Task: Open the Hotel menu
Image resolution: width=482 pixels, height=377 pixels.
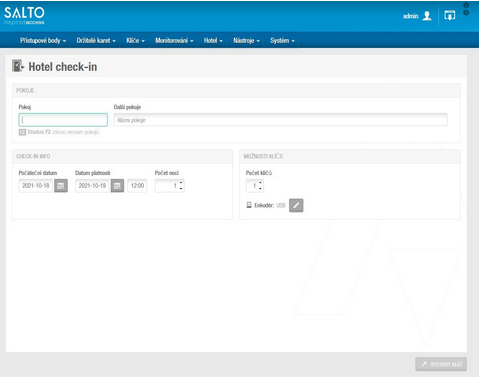Action: (213, 41)
